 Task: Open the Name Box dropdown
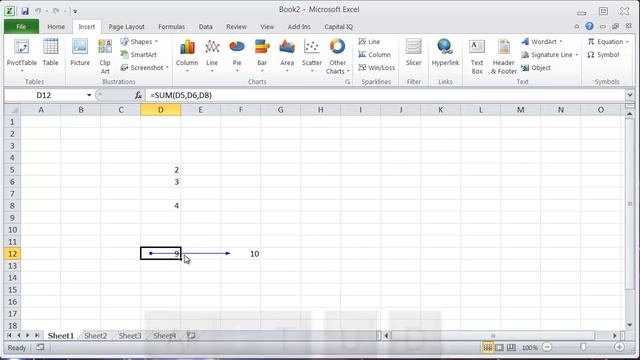point(89,95)
